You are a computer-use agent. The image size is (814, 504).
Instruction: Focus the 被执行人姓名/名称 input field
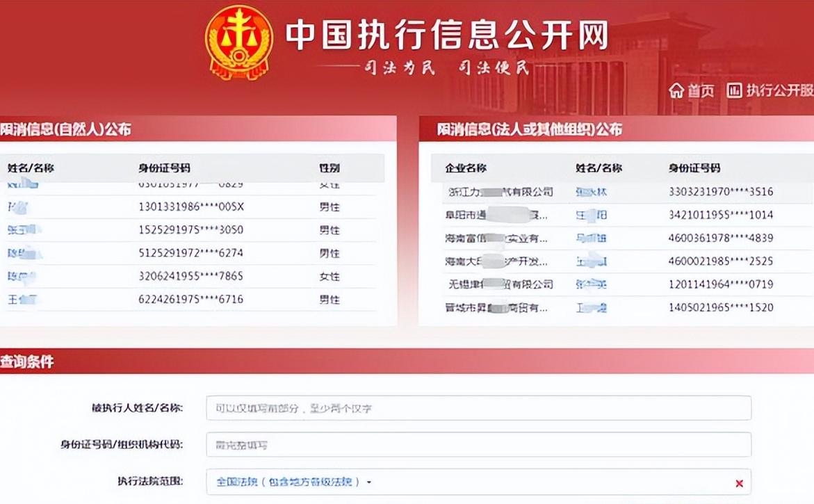pos(478,408)
